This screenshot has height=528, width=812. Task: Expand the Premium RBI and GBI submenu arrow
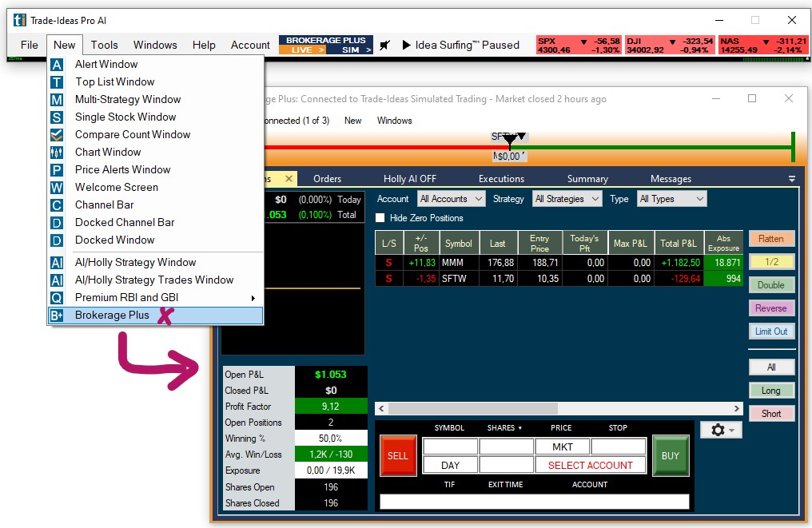pyautogui.click(x=253, y=298)
